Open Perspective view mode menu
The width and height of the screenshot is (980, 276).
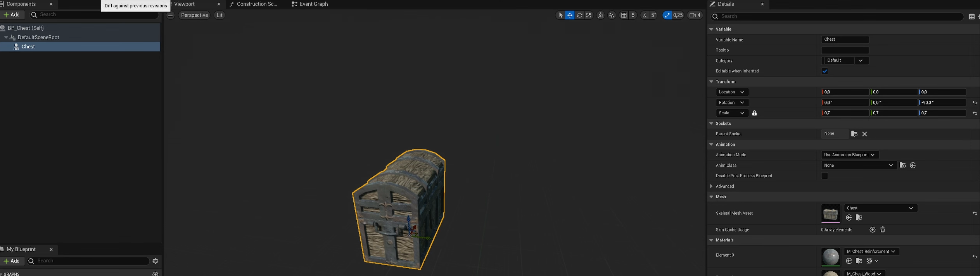(194, 15)
